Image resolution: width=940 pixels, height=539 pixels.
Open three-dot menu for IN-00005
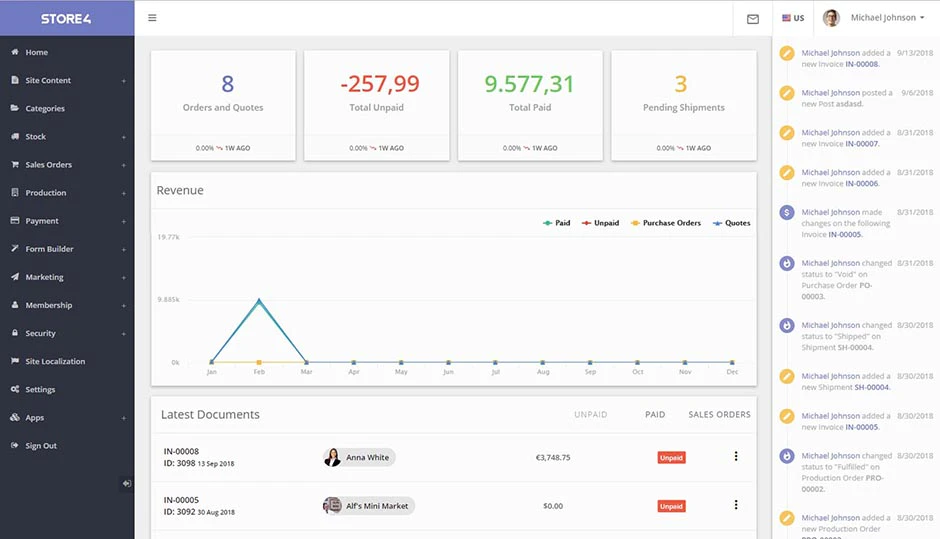pyautogui.click(x=736, y=505)
